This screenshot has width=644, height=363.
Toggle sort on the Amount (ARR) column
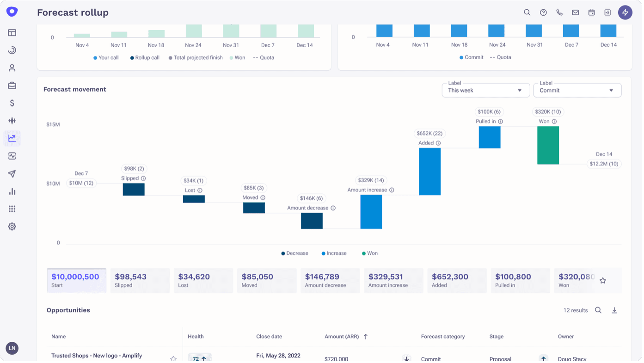(346, 337)
